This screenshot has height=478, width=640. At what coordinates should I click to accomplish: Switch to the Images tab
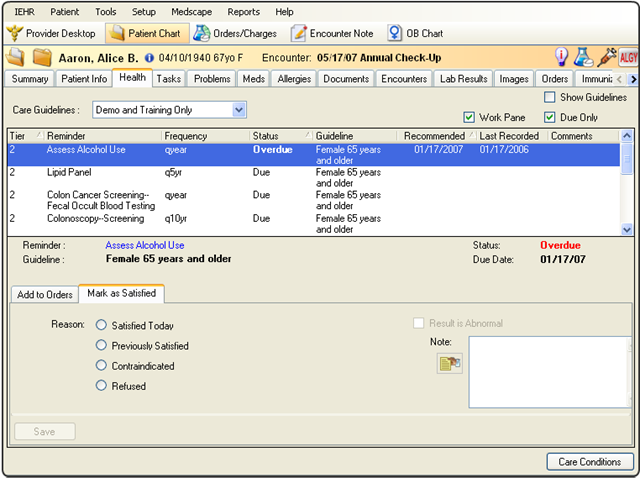[x=514, y=79]
